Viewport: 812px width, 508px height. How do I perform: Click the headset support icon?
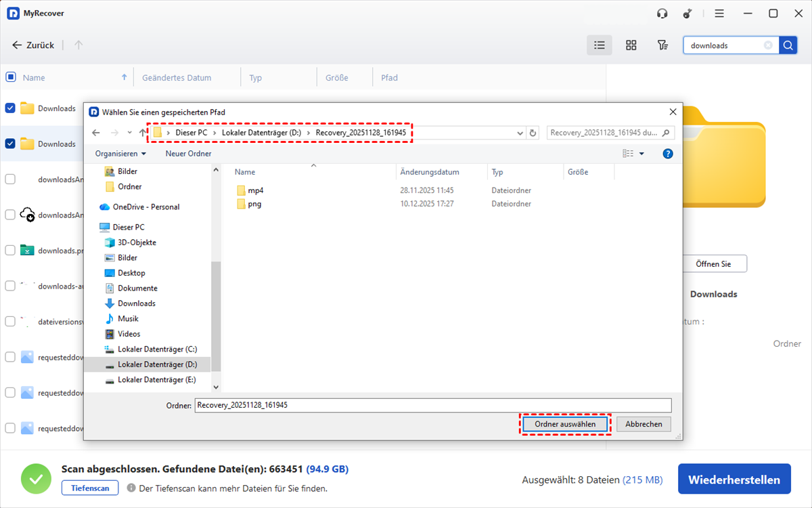pyautogui.click(x=662, y=14)
